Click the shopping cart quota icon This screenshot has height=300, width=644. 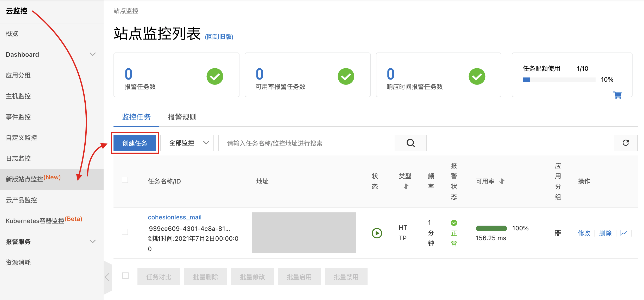coord(617,95)
